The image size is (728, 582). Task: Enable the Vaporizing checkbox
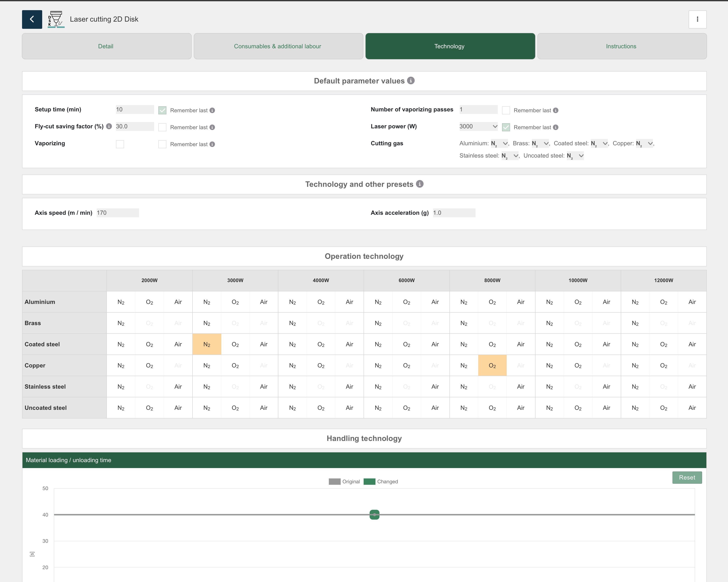120,144
